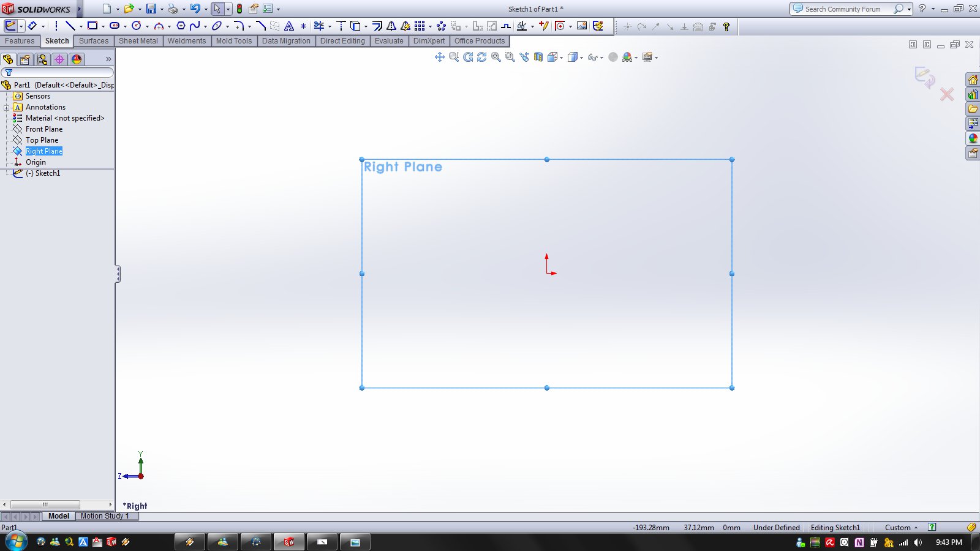This screenshot has width=980, height=551.
Task: Open the PropertyManager panel tab
Action: (24, 59)
